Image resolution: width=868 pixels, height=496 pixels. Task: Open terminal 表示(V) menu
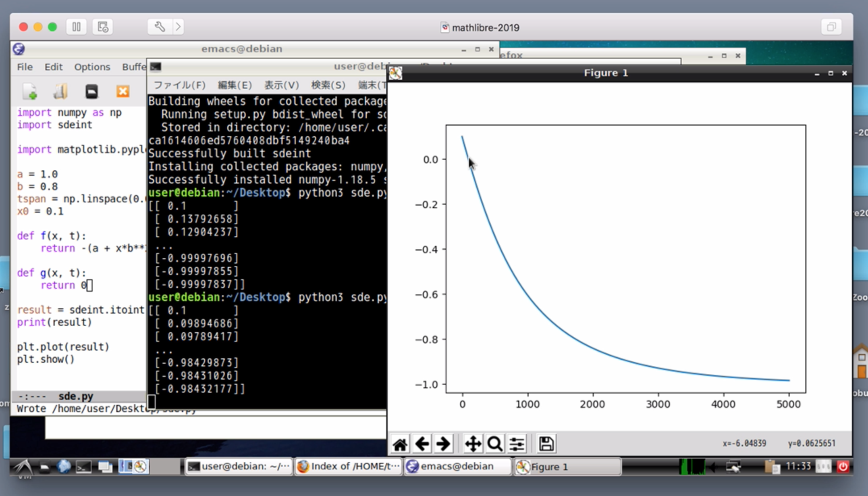click(x=281, y=85)
